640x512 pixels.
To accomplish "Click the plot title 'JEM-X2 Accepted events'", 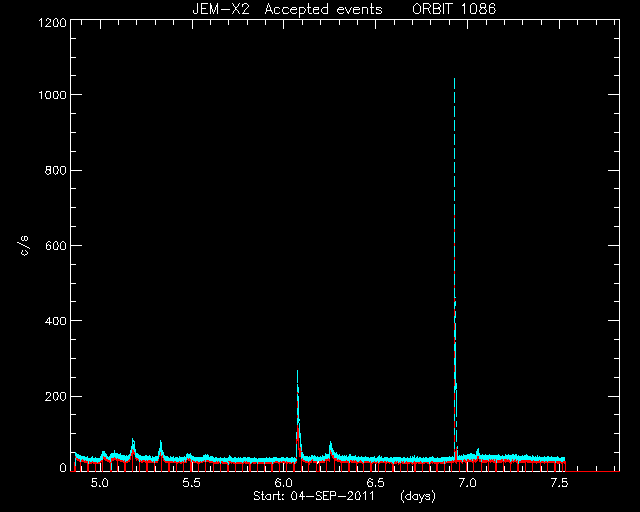I will pyautogui.click(x=287, y=9).
